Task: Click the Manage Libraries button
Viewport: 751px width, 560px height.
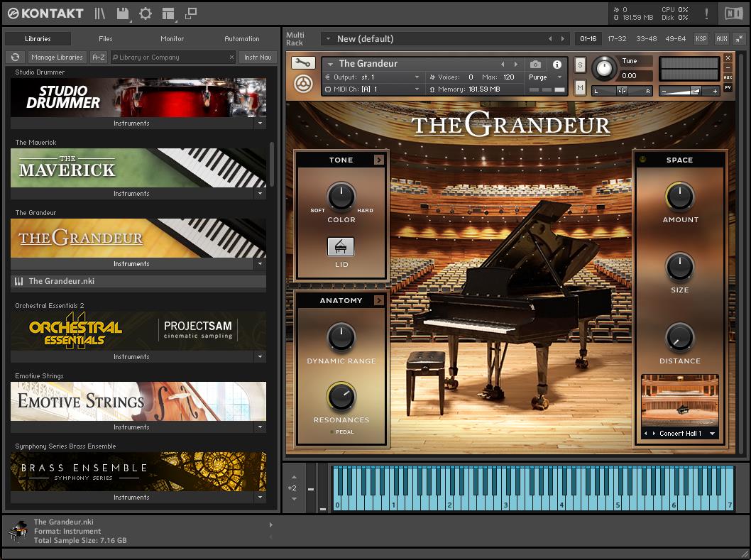Action: (57, 57)
